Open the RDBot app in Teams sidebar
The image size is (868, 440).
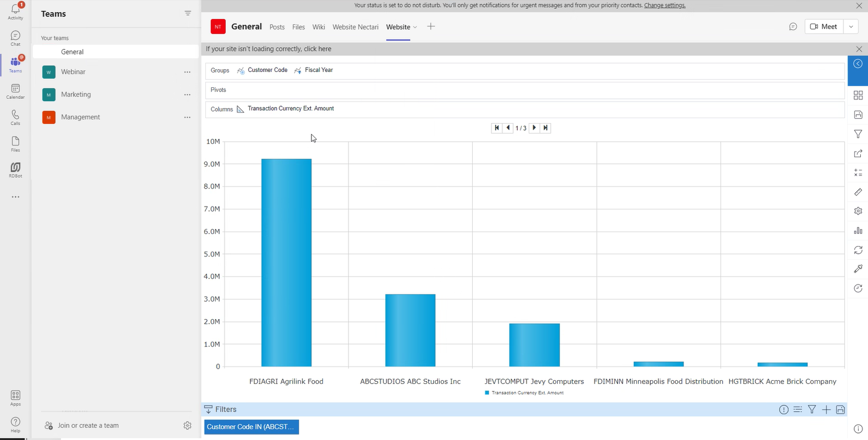click(x=15, y=170)
